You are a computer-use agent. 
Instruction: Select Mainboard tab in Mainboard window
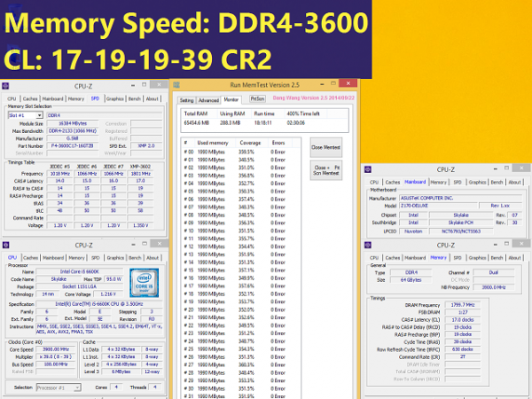[415, 182]
